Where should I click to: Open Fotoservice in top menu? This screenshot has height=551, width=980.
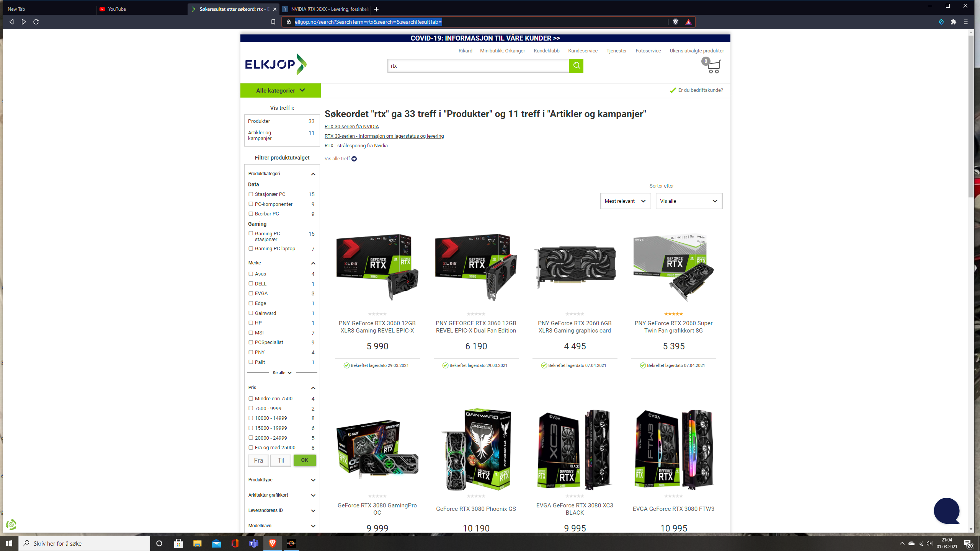coord(648,51)
